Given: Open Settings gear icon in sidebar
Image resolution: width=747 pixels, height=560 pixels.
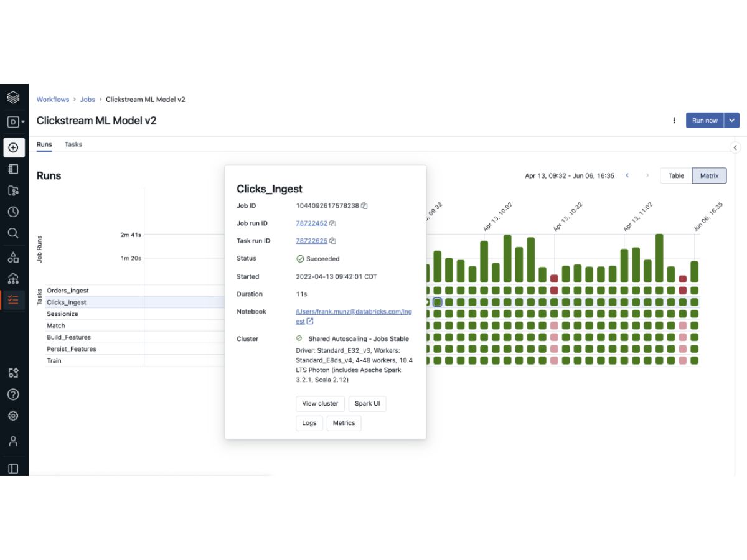Looking at the screenshot, I should [13, 416].
